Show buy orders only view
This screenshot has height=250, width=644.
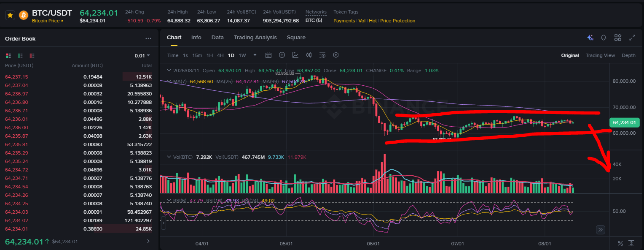(20, 56)
